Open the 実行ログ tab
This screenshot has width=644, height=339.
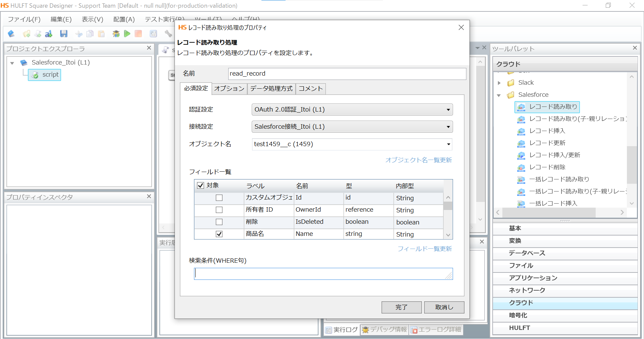pos(342,330)
